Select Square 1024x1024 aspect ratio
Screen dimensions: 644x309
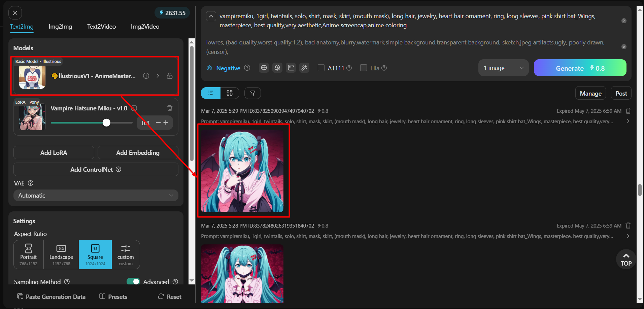tap(95, 254)
